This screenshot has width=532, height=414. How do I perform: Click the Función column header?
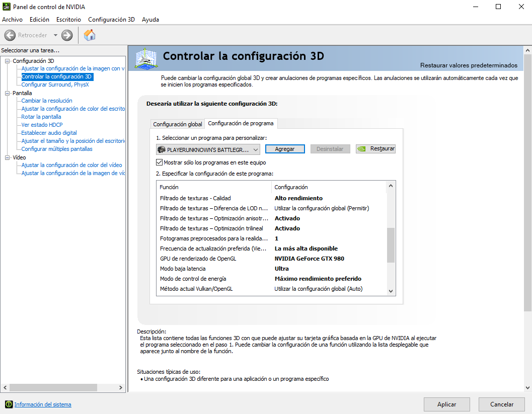pyautogui.click(x=214, y=187)
